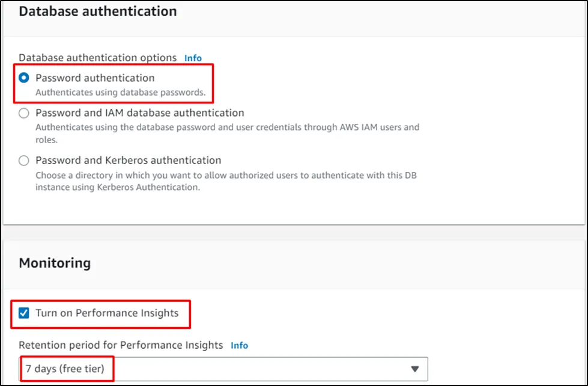
Task: Click the retention period dropdown arrow
Action: 414,369
